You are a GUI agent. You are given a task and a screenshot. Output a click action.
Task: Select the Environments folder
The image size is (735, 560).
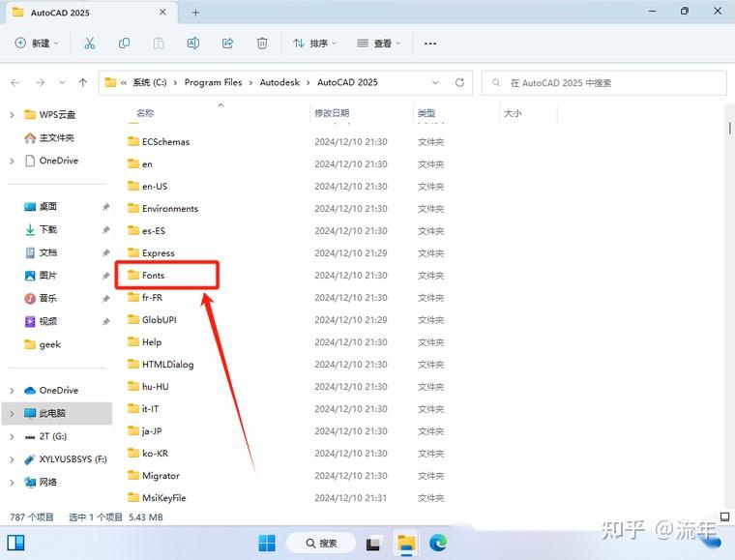163,209
